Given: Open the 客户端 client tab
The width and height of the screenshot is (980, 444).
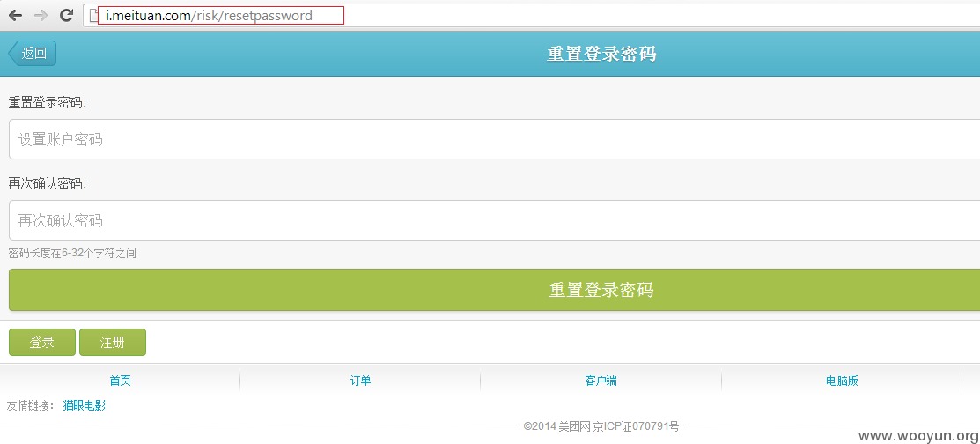Looking at the screenshot, I should [x=601, y=381].
